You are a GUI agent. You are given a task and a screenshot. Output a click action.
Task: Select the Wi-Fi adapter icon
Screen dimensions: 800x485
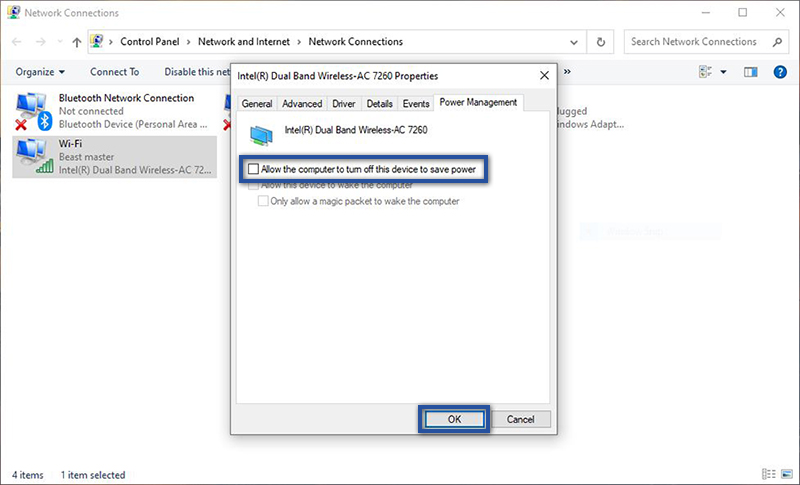[x=34, y=156]
